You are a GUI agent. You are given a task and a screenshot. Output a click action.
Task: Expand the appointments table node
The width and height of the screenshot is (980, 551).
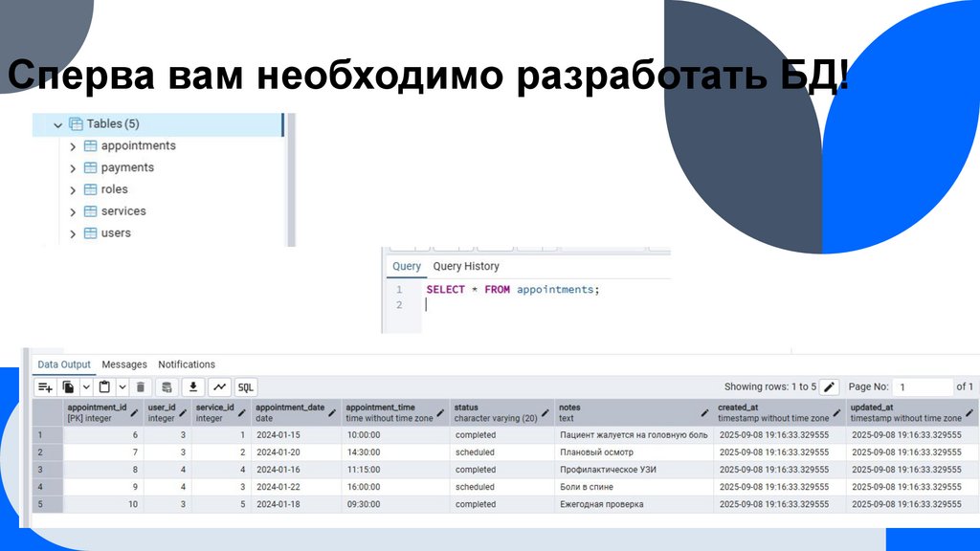click(73, 146)
